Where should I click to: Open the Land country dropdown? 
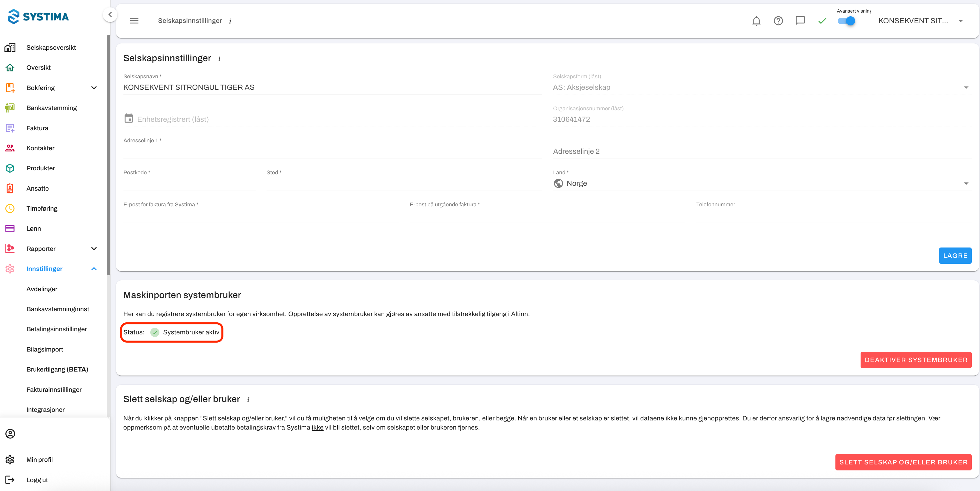762,183
